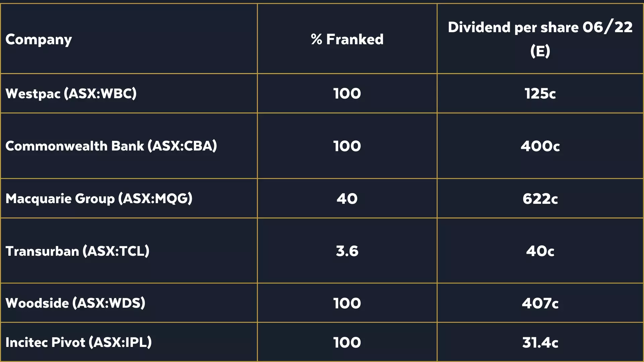The image size is (644, 362).
Task: Select Westpac's 125c dividend cell
Action: 540,94
